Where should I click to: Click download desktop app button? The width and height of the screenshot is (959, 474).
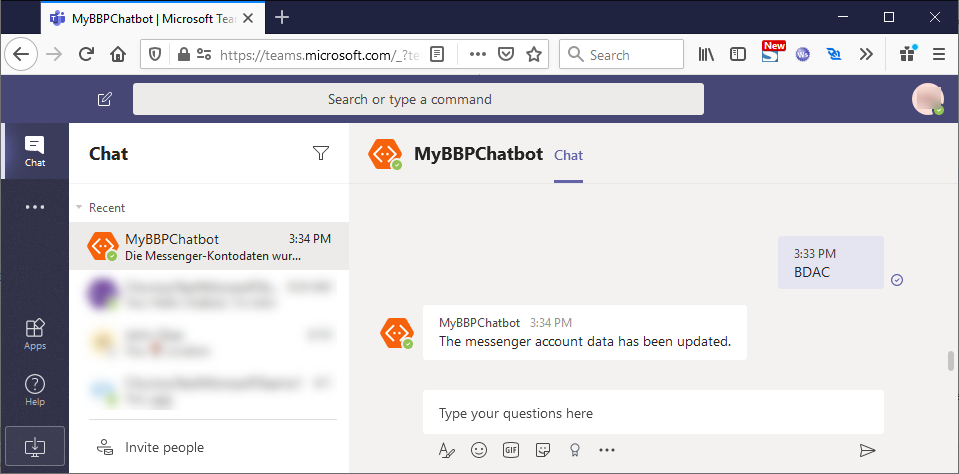35,448
